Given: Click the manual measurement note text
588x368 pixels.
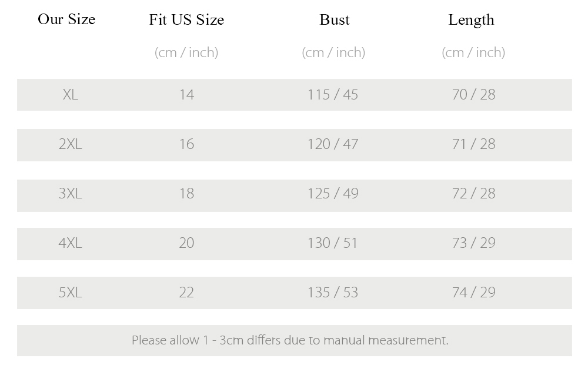Looking at the screenshot, I should (290, 340).
